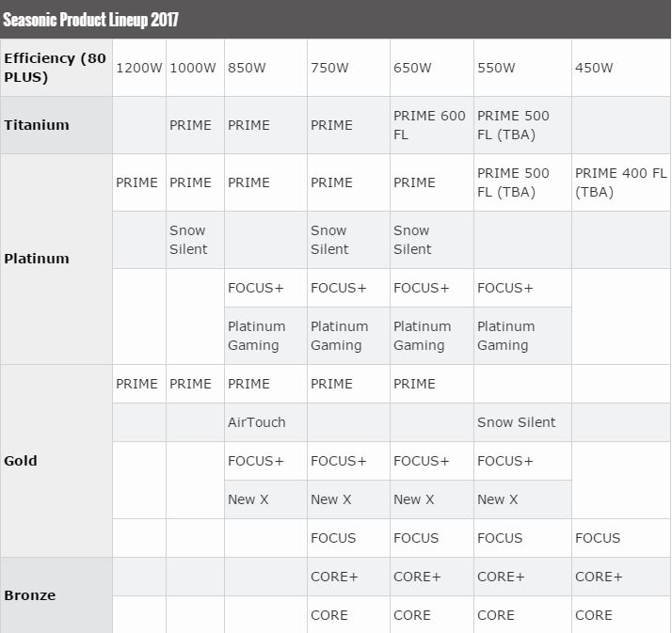This screenshot has height=633, width=672.
Task: Click the 650W column header
Action: [x=413, y=68]
